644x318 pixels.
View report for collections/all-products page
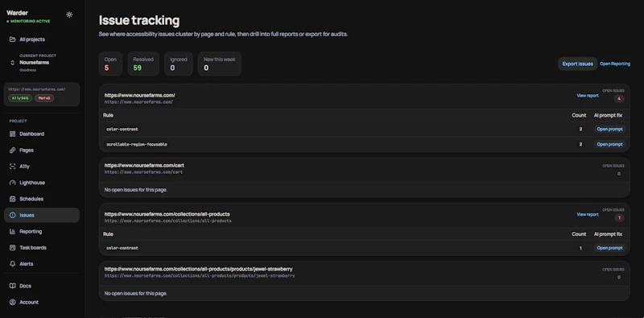pos(588,214)
